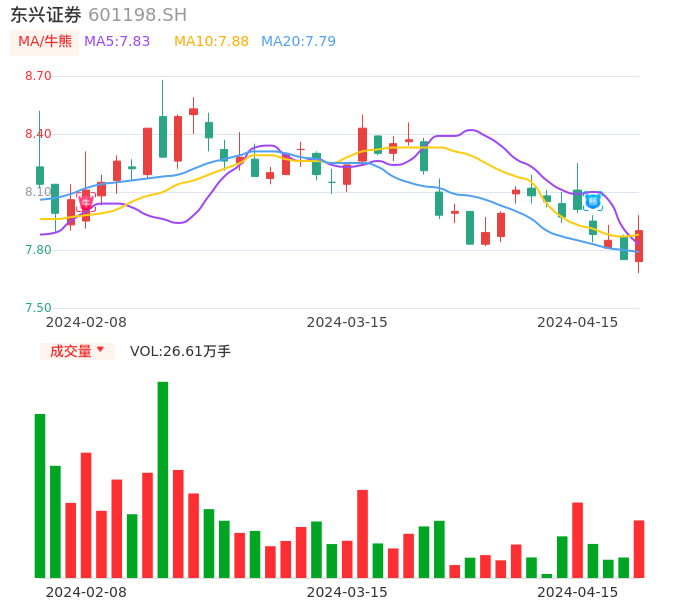686x606 pixels.
Task: Click the 7.50 price axis label
Action: [38, 308]
